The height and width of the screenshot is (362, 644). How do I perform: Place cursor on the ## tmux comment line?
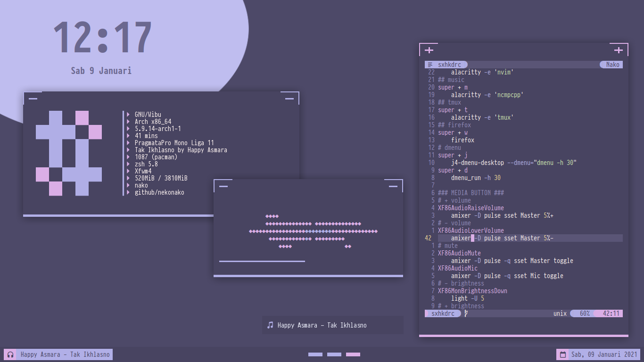(449, 102)
